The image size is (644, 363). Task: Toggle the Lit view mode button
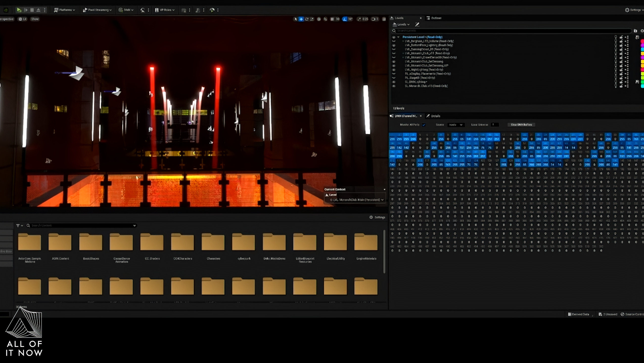click(x=22, y=19)
